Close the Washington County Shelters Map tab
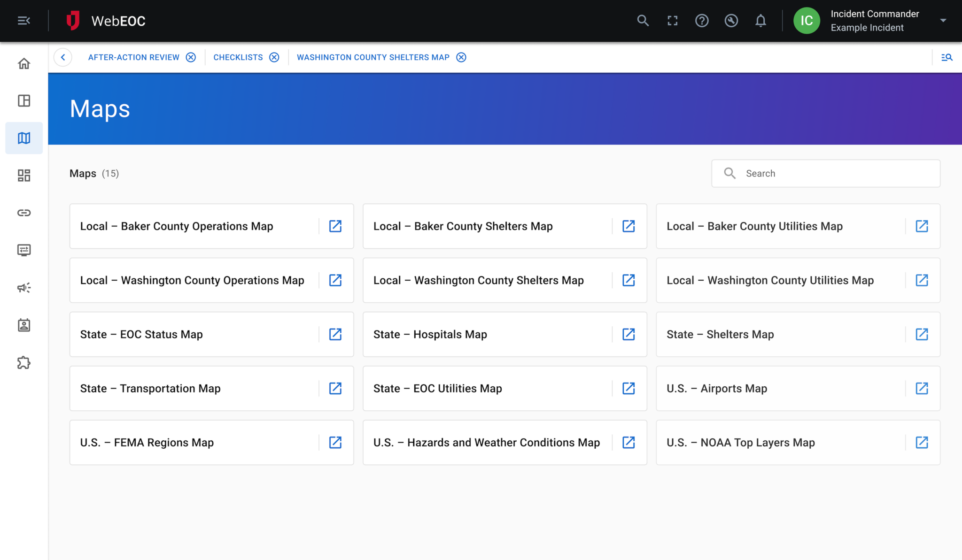The height and width of the screenshot is (560, 962). (x=461, y=57)
